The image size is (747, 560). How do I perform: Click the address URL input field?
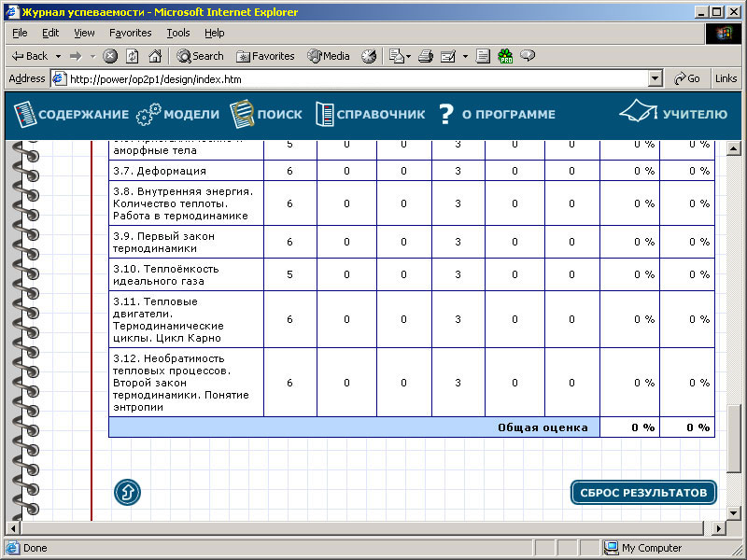(355, 79)
